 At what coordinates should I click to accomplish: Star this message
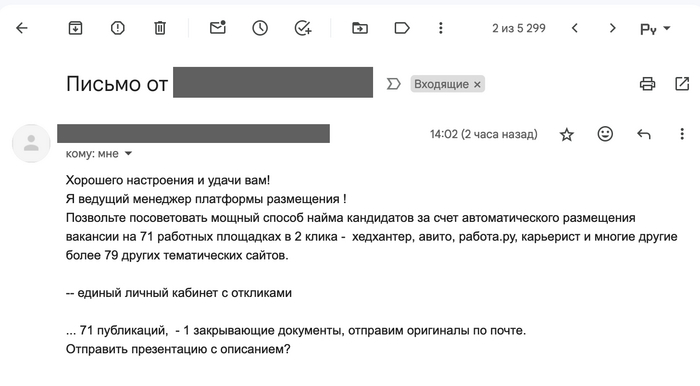(x=567, y=134)
